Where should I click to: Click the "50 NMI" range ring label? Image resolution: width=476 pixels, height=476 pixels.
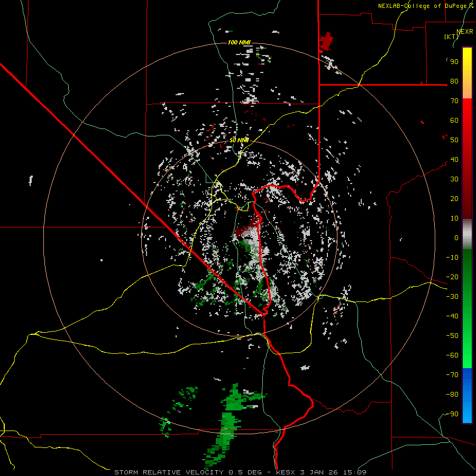pyautogui.click(x=239, y=140)
